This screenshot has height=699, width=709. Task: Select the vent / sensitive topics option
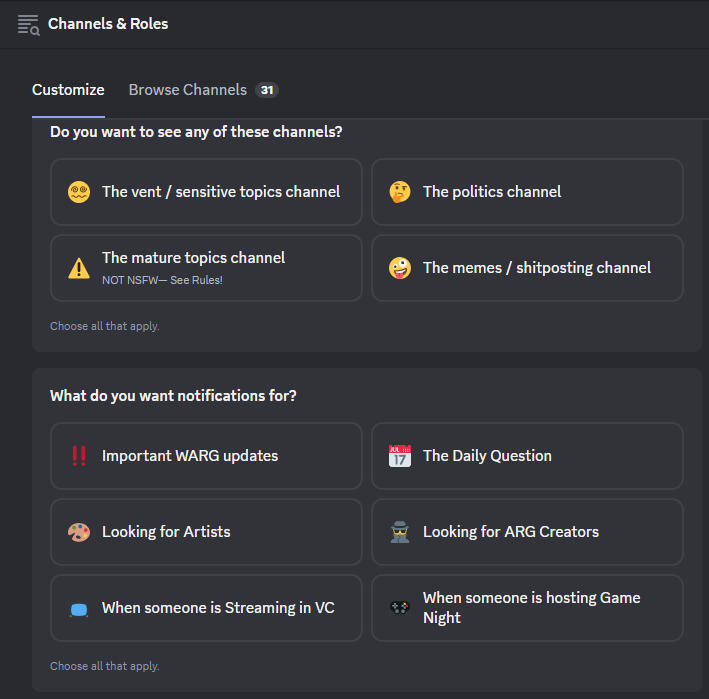(x=206, y=192)
